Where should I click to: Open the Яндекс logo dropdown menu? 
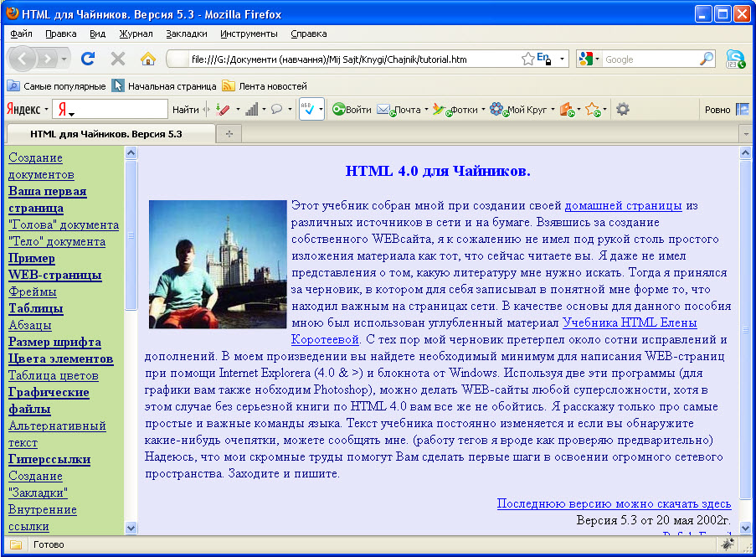coord(27,109)
